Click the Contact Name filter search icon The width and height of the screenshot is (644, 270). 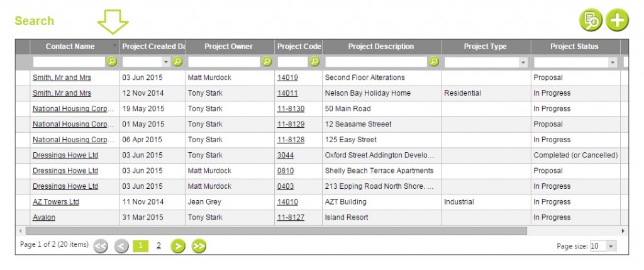pyautogui.click(x=112, y=62)
